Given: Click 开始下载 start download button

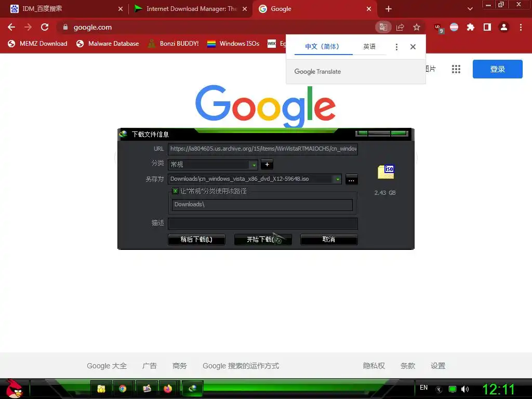Looking at the screenshot, I should click(x=263, y=240).
